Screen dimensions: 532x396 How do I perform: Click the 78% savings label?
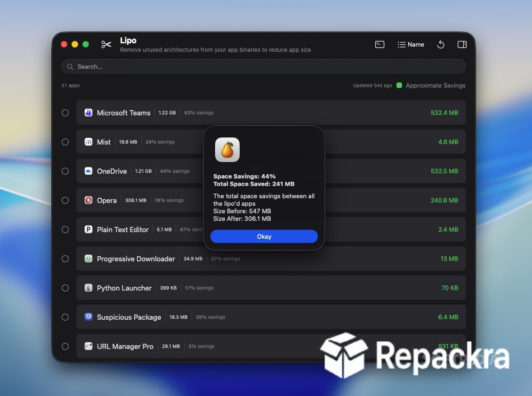click(x=169, y=200)
